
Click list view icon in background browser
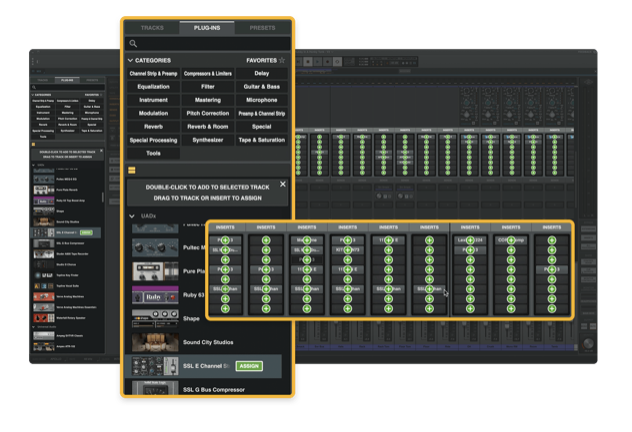click(33, 144)
